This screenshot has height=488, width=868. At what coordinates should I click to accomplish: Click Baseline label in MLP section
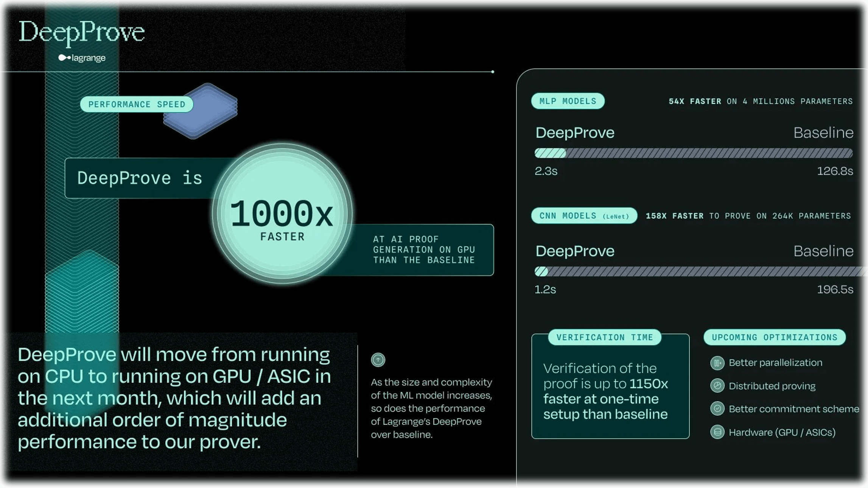[823, 133]
